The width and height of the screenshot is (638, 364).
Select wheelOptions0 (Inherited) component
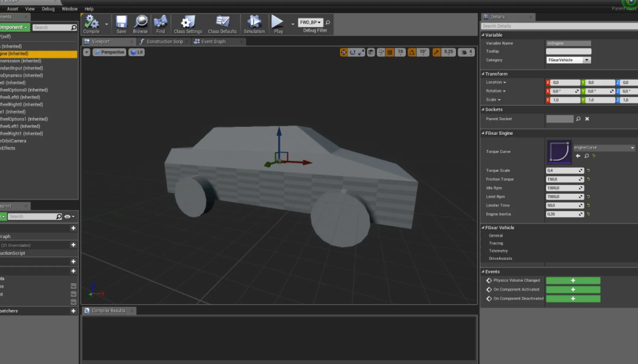pyautogui.click(x=39, y=90)
